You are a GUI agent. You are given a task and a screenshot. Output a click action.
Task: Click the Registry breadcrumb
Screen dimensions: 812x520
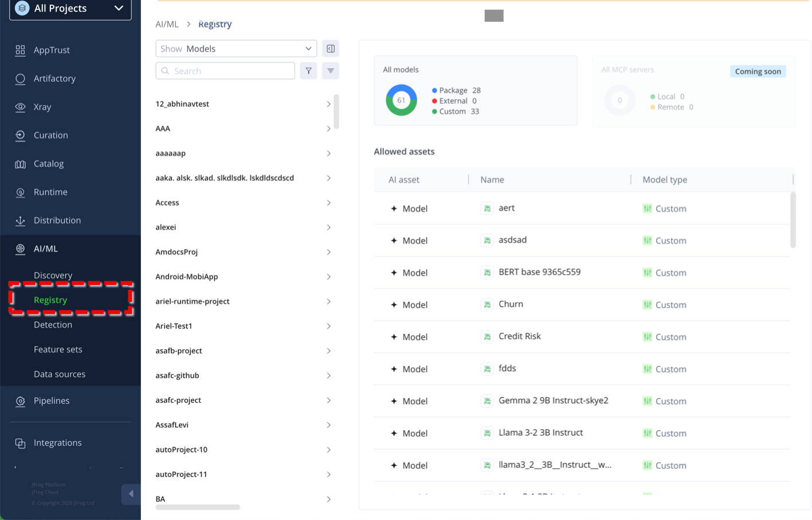[x=215, y=24]
